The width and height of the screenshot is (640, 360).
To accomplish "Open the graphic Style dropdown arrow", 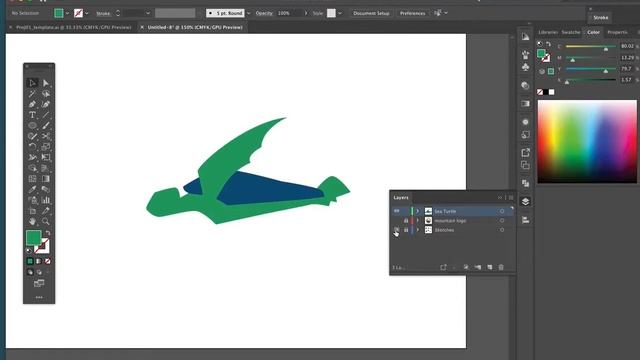I will click(x=340, y=13).
